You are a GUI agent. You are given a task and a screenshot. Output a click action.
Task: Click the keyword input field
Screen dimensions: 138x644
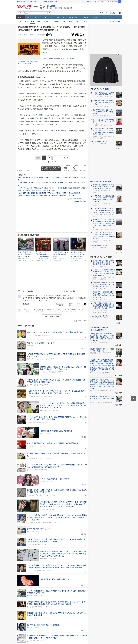[32, 13]
